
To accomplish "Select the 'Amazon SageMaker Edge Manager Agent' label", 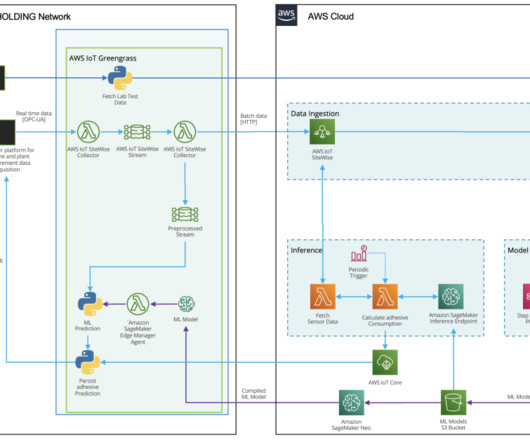I will [138, 332].
